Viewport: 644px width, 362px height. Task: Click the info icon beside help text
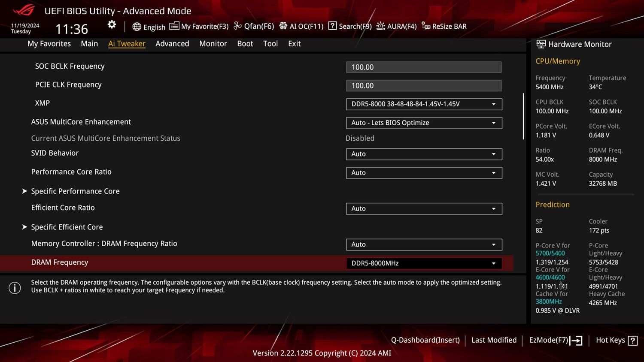[x=15, y=288]
